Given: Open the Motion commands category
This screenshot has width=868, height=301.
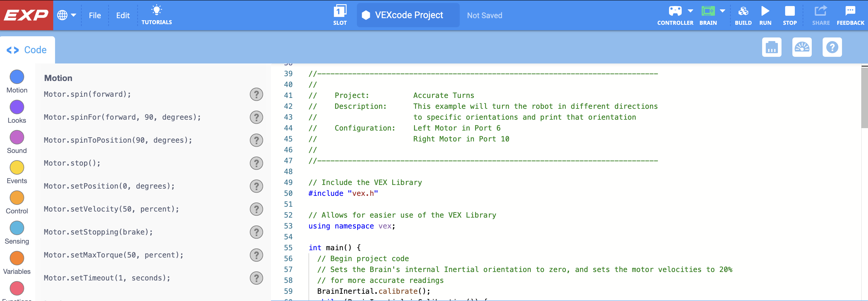Looking at the screenshot, I should 17,81.
